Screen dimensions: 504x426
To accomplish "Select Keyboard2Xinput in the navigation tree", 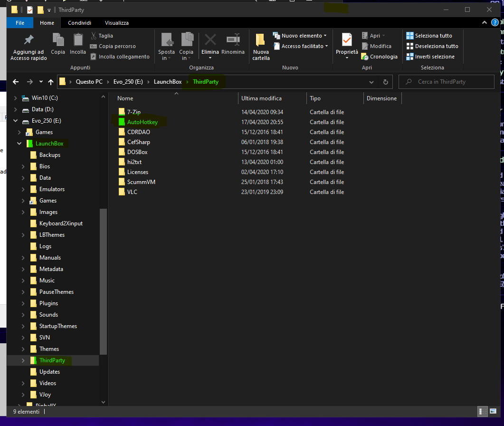I will coord(61,223).
